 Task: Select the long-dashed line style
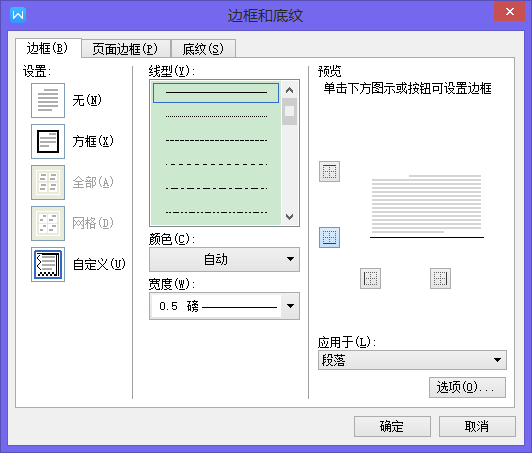[216, 164]
